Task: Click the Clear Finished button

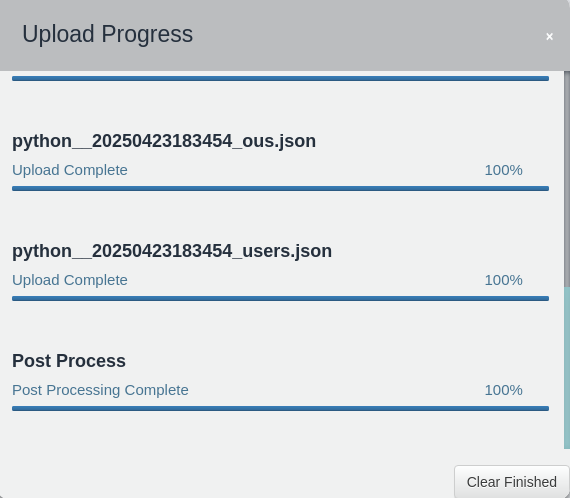Action: click(x=511, y=482)
